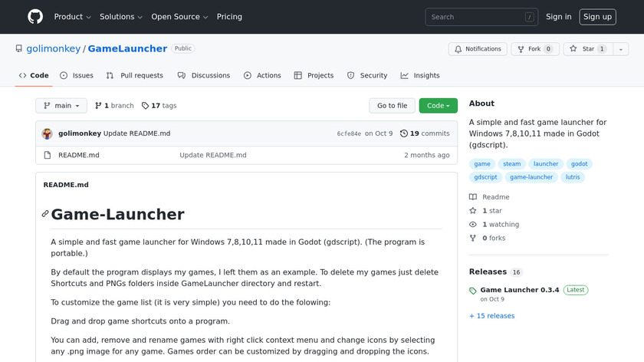Click the file icon beside README.md

48,156
